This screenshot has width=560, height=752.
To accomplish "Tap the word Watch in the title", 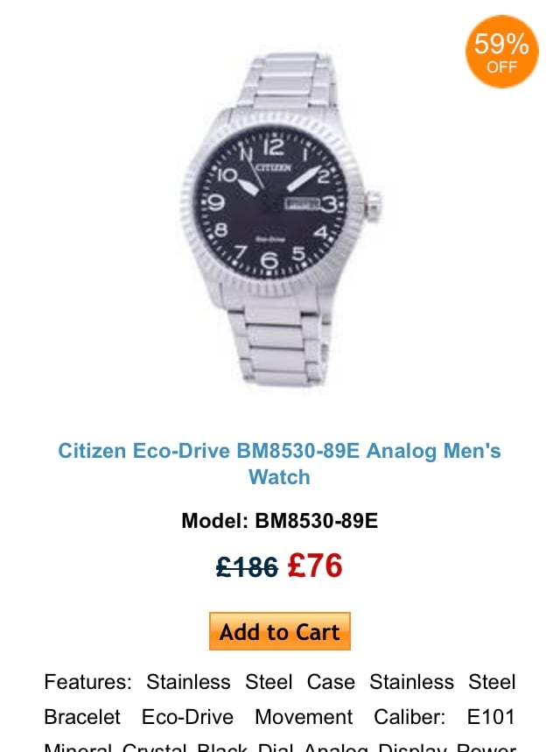I will [279, 477].
